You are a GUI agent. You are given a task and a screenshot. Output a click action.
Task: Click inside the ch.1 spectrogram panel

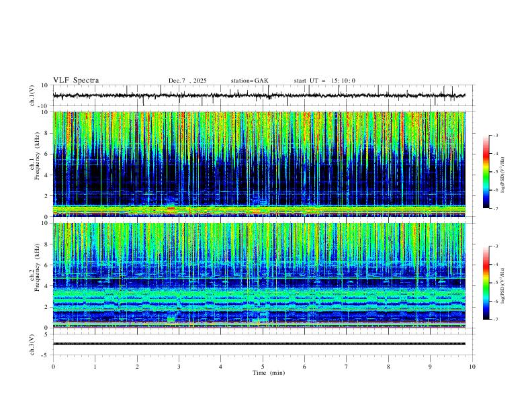tap(259, 164)
